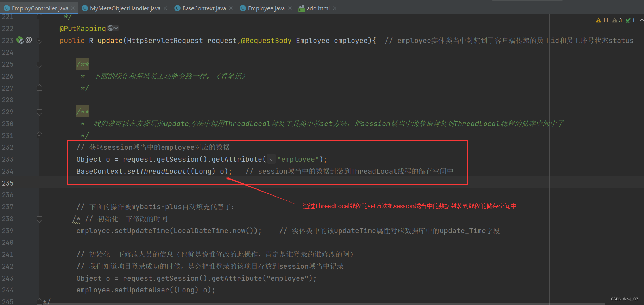Open the dropdown arrow beside the @PutMapping globe
644x305 pixels.
(x=116, y=28)
